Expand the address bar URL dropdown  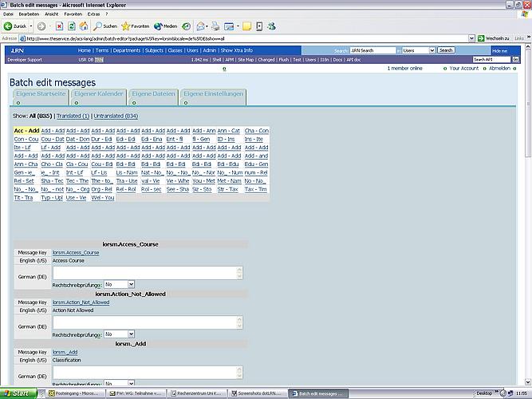point(471,38)
